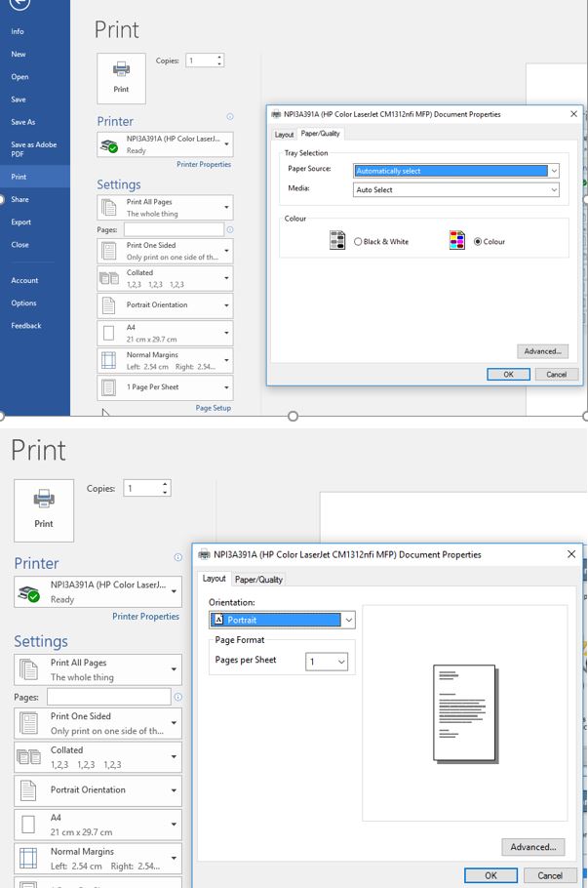Click the printer status icon with green check, lower screenshot
Viewport: 588px width, 888px height.
pyautogui.click(x=28, y=593)
